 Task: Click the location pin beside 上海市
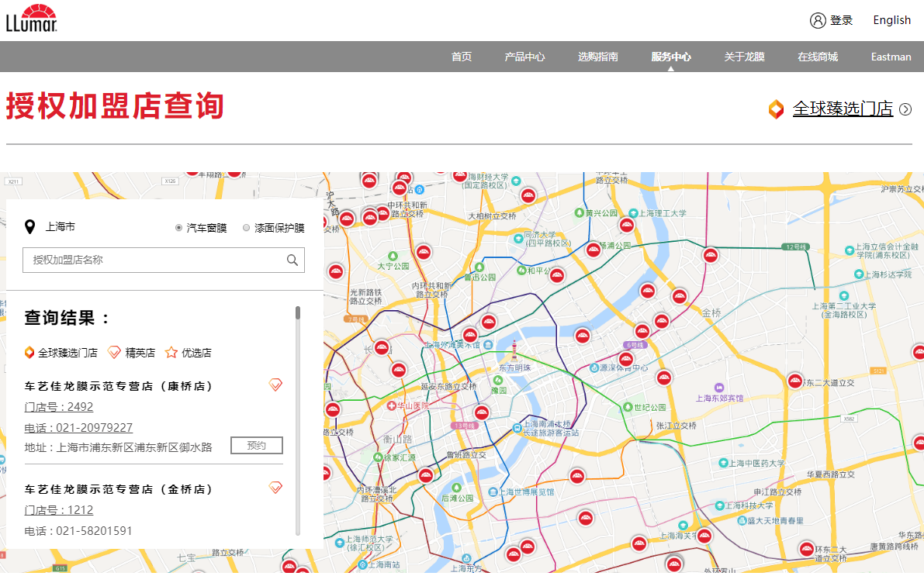[x=29, y=226]
